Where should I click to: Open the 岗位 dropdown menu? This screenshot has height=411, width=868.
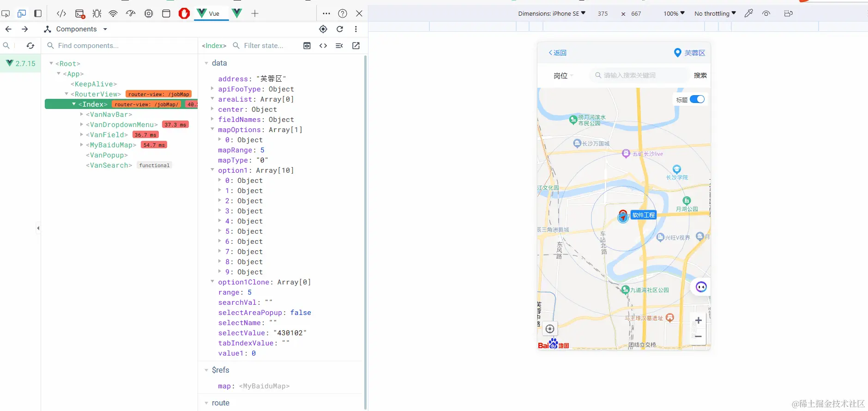click(x=563, y=75)
